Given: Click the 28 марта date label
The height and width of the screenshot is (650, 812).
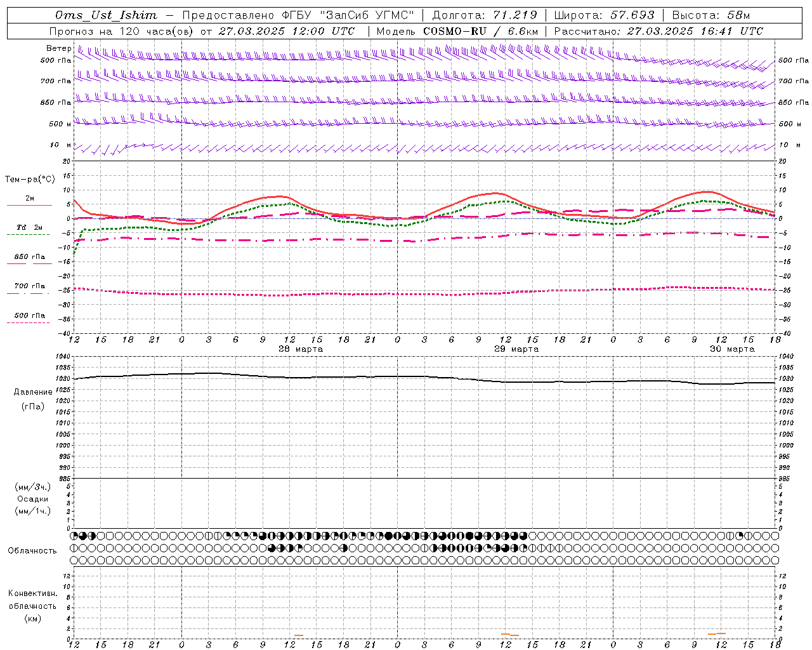Looking at the screenshot, I should (x=301, y=349).
